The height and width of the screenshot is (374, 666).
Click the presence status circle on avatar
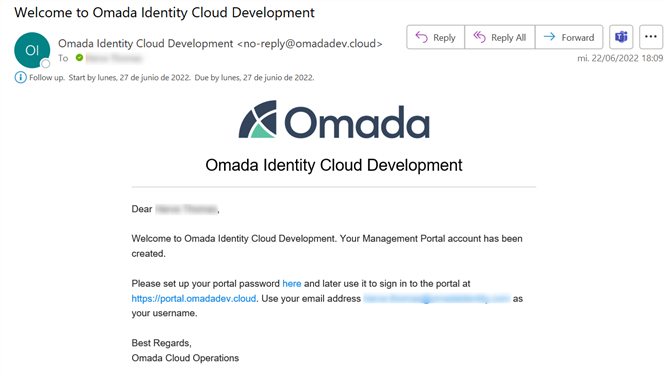pos(45,64)
